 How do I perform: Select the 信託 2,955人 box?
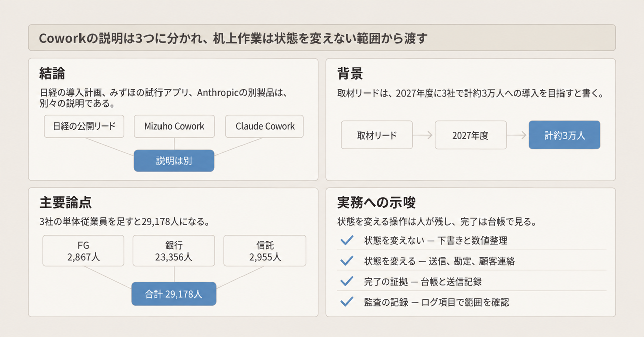point(265,250)
